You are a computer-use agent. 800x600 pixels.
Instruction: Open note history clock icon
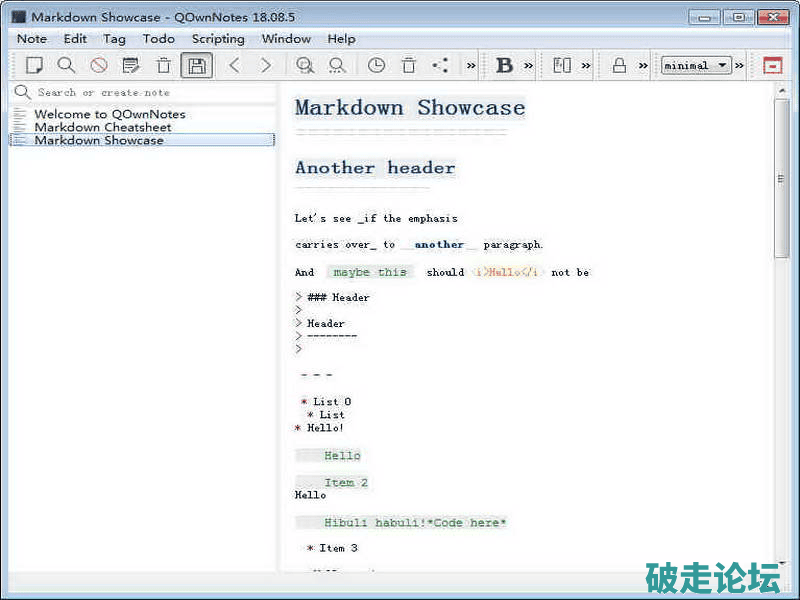click(x=376, y=66)
